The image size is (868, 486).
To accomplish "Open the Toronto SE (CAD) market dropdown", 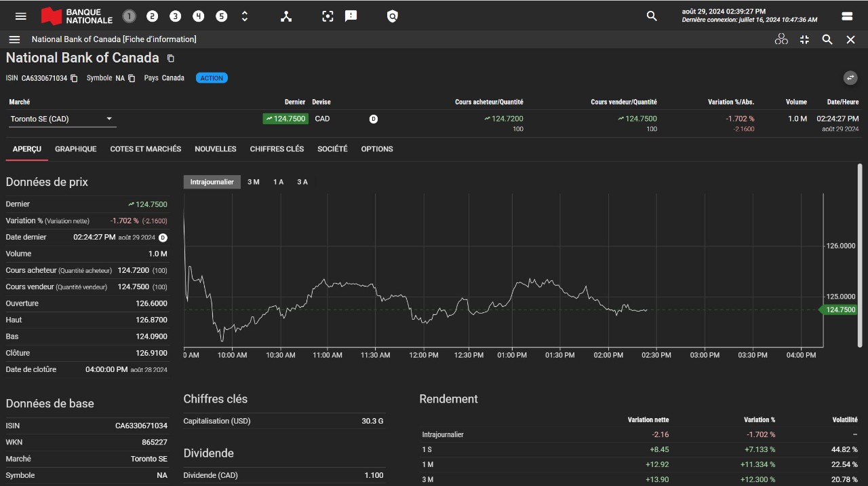I will tap(62, 119).
